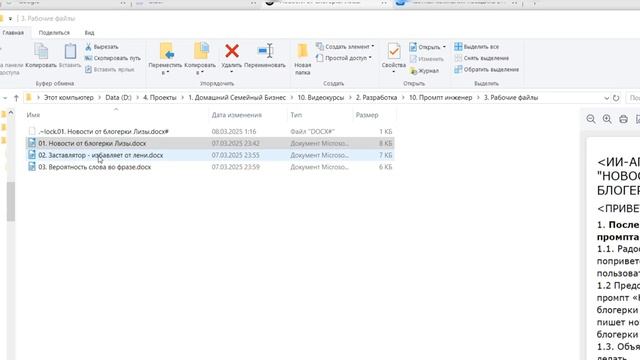The width and height of the screenshot is (640, 360).
Task: Click zoom in magnifier in preview pane
Action: pos(607,119)
